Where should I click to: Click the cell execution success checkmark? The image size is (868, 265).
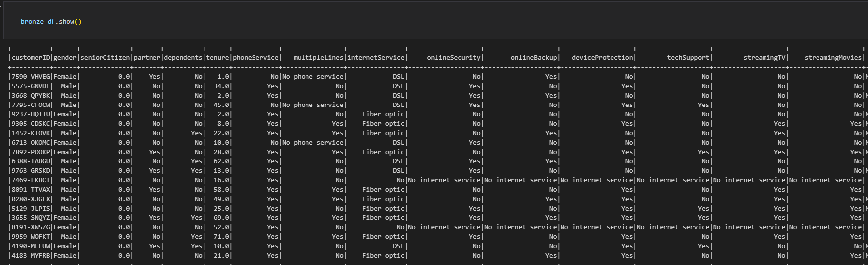click(1, 6)
